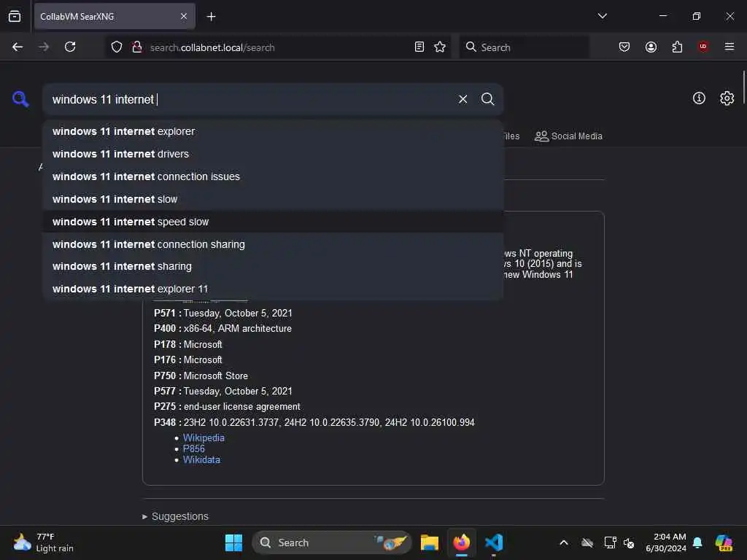The image size is (747, 560).
Task: Select 'end-user license agreement' text
Action: (x=242, y=407)
